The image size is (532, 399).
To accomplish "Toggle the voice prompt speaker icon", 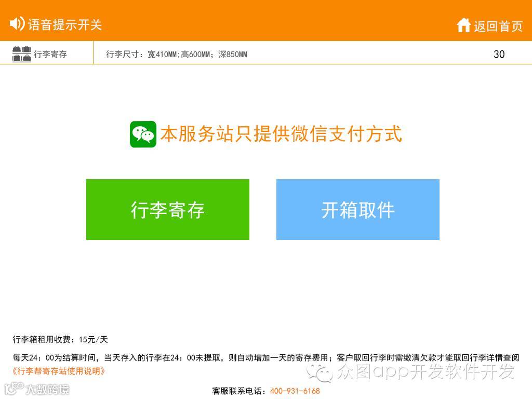I will (17, 24).
